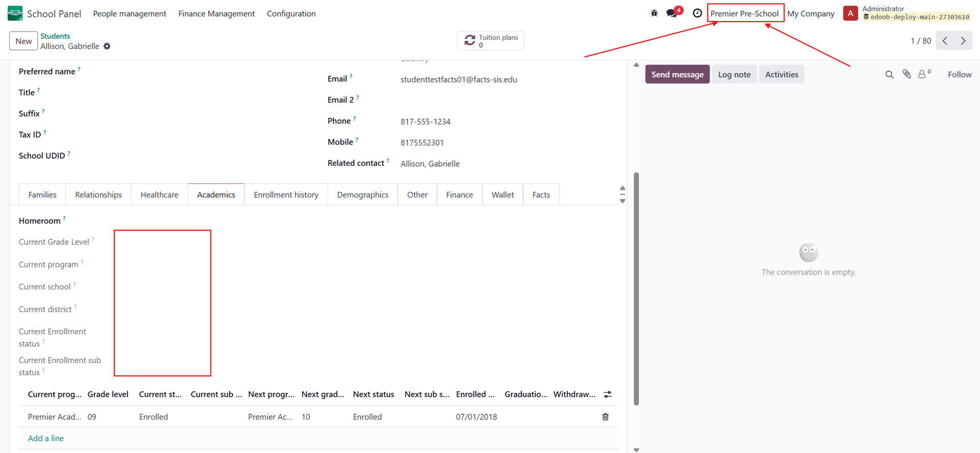The height and width of the screenshot is (453, 980).
Task: Open the People management menu
Action: pos(130,13)
